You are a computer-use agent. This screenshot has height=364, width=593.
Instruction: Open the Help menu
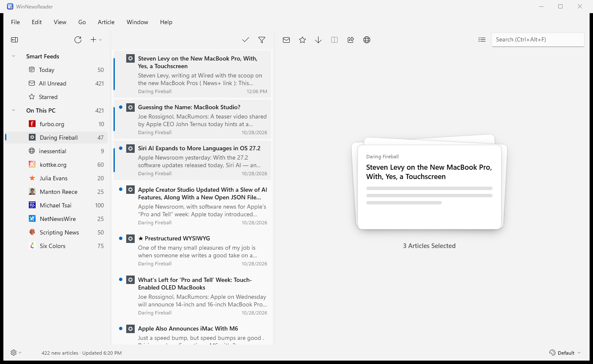(166, 22)
